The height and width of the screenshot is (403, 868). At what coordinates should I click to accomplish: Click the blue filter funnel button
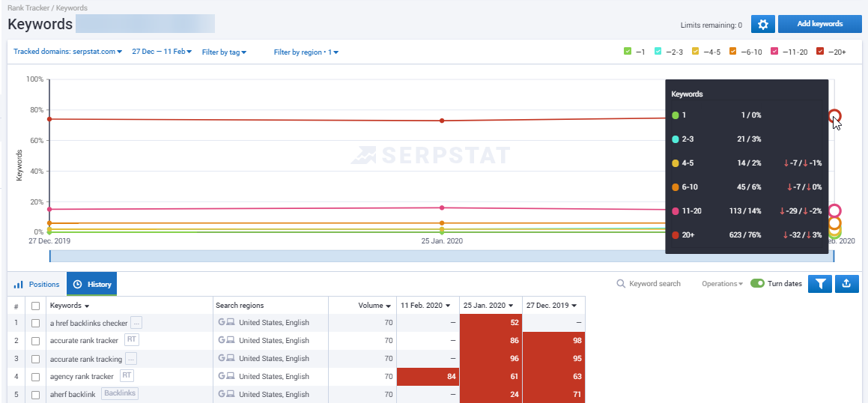(820, 283)
